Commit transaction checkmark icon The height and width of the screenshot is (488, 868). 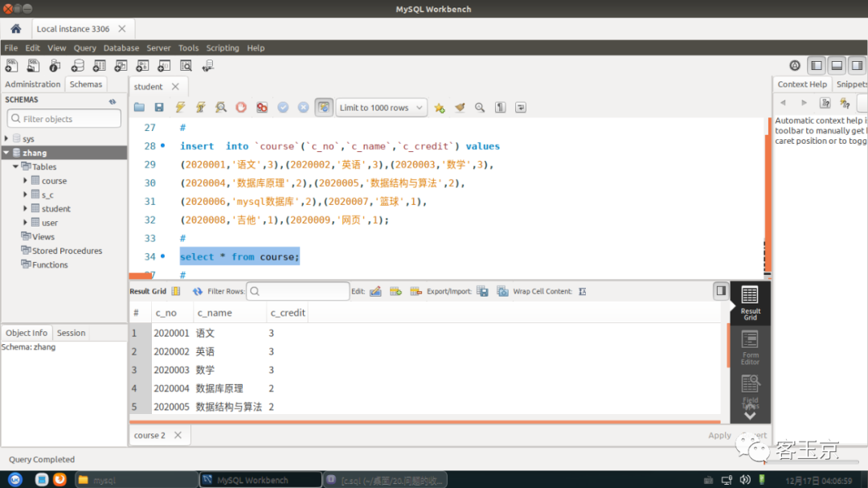[283, 108]
